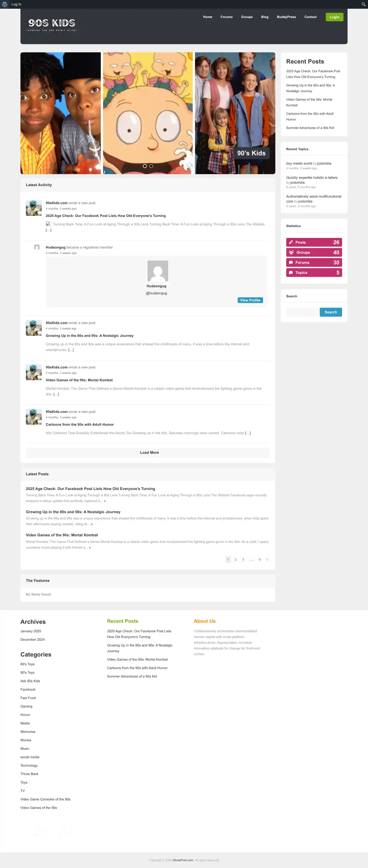Click the green Login button

334,17
